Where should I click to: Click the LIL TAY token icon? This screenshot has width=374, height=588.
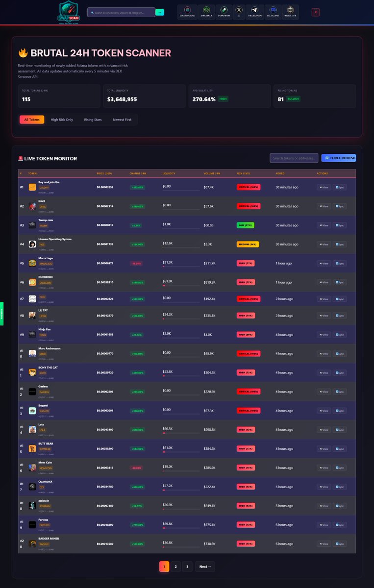pyautogui.click(x=32, y=316)
